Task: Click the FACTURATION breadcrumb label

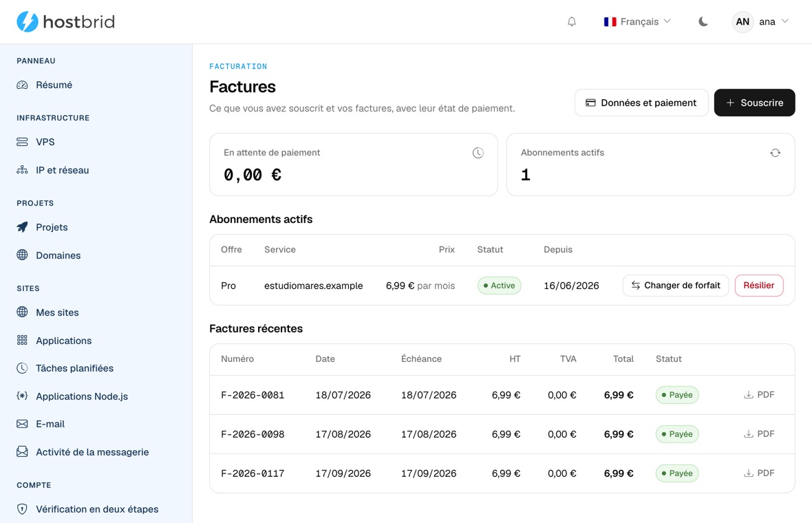Action: click(238, 66)
